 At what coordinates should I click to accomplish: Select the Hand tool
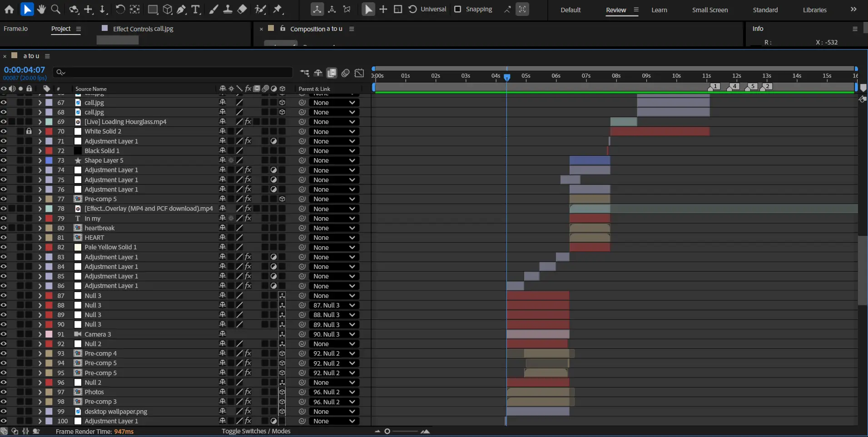[x=41, y=9]
